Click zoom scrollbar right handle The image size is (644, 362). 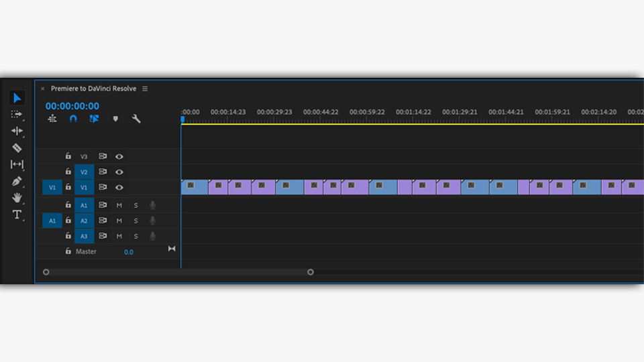coord(311,272)
